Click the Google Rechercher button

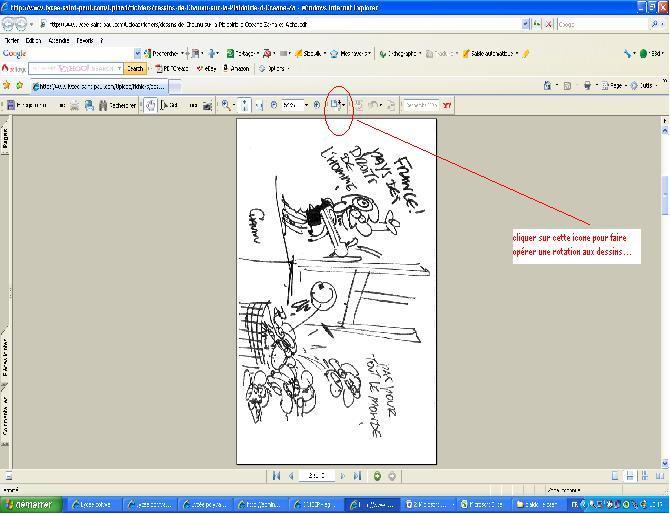click(x=162, y=53)
